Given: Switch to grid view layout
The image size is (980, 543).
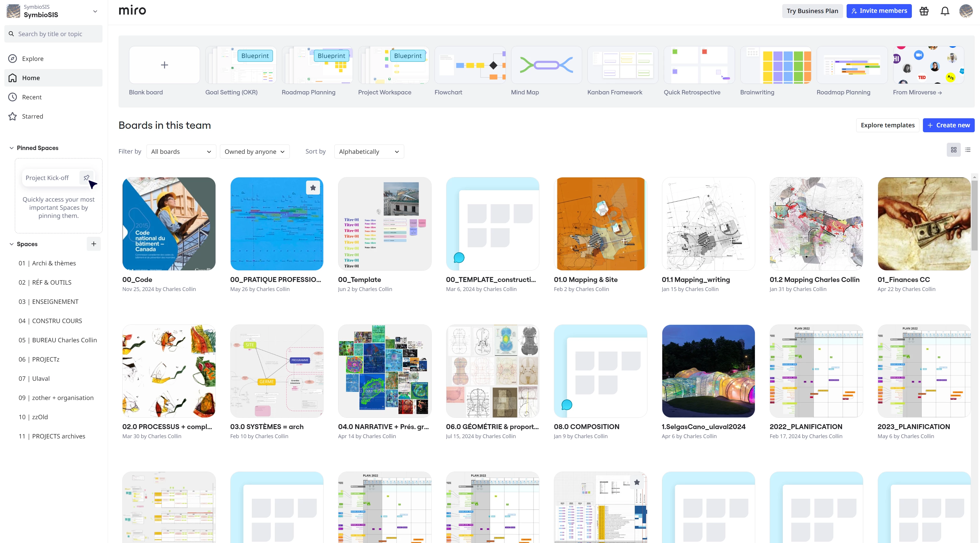Looking at the screenshot, I should 954,150.
